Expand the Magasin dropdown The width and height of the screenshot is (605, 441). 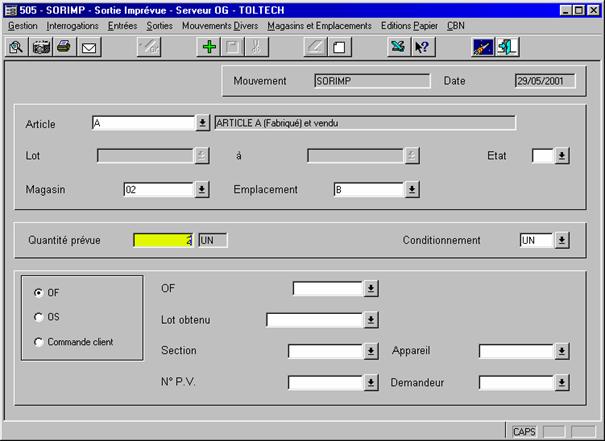point(201,188)
